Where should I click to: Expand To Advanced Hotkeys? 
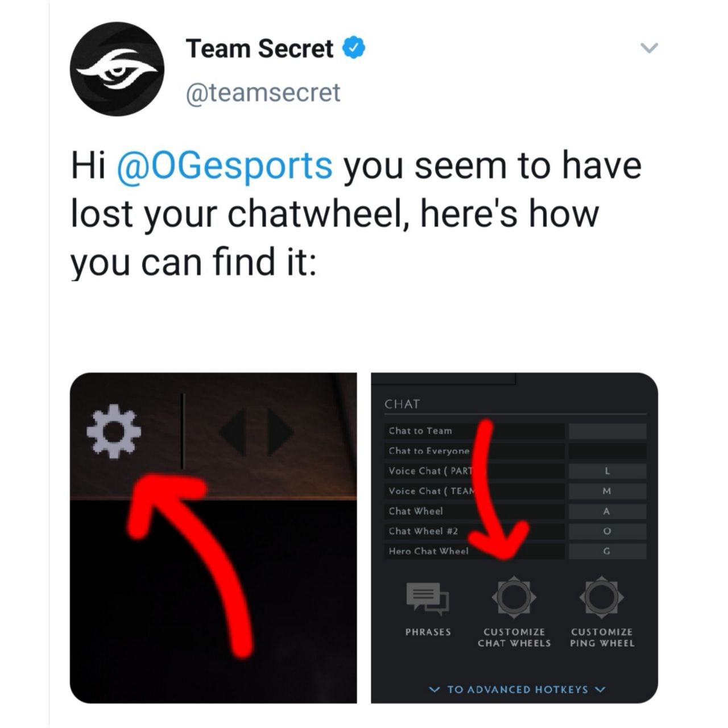(x=518, y=689)
